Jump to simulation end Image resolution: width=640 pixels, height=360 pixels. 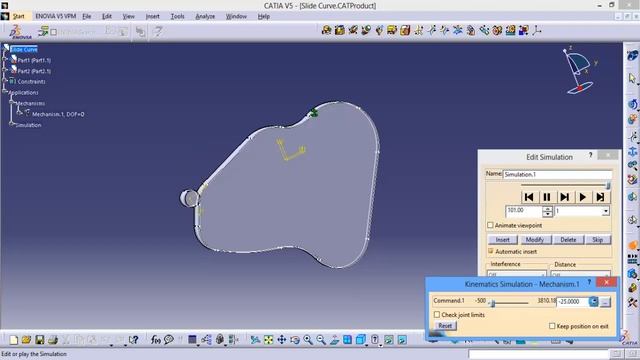[x=600, y=197]
